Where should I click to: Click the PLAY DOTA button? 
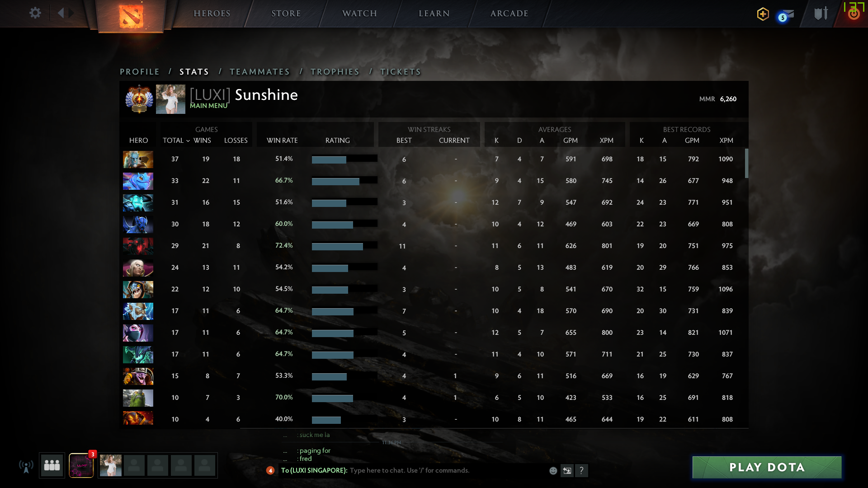[766, 467]
